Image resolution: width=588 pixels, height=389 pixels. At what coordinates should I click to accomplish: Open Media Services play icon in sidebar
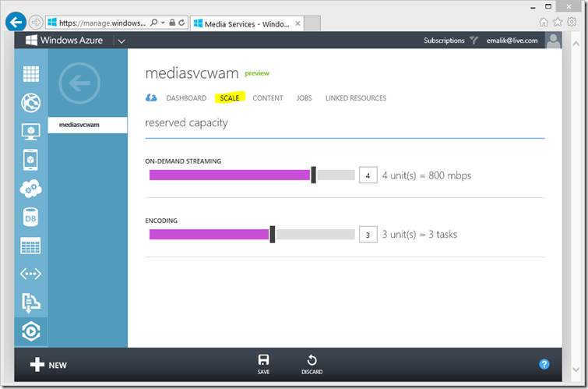tap(30, 331)
